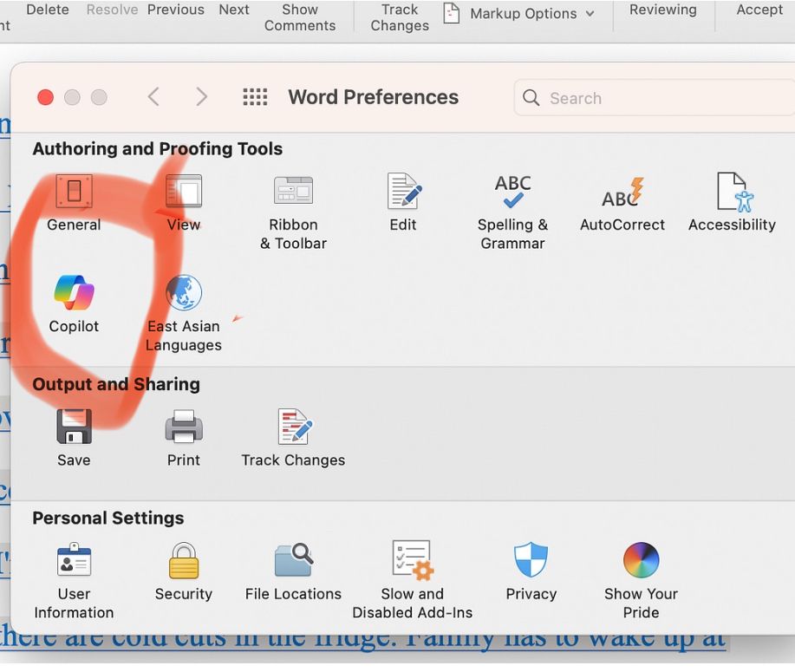Open Copilot preferences
This screenshot has height=672, width=795.
coord(74,304)
